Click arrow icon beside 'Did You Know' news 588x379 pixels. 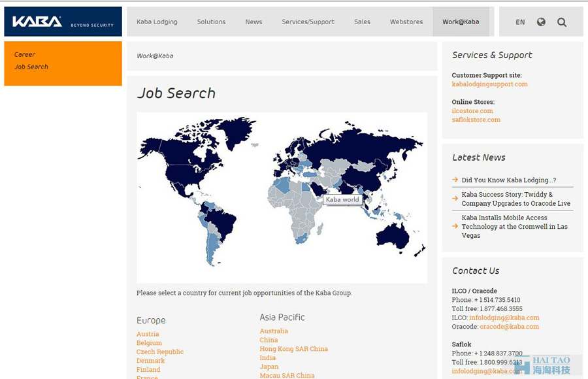point(455,180)
